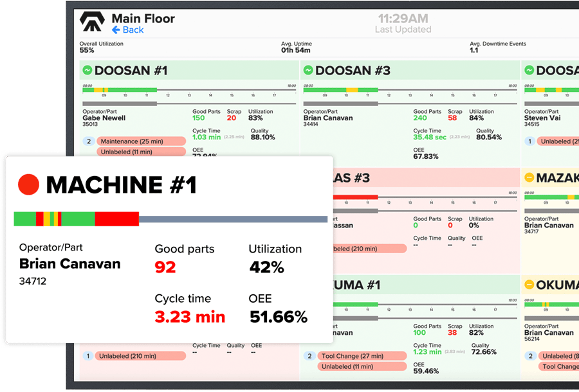This screenshot has width=579, height=392.
Task: Click the yellow status icon beside MAZAK
Action: [x=529, y=177]
